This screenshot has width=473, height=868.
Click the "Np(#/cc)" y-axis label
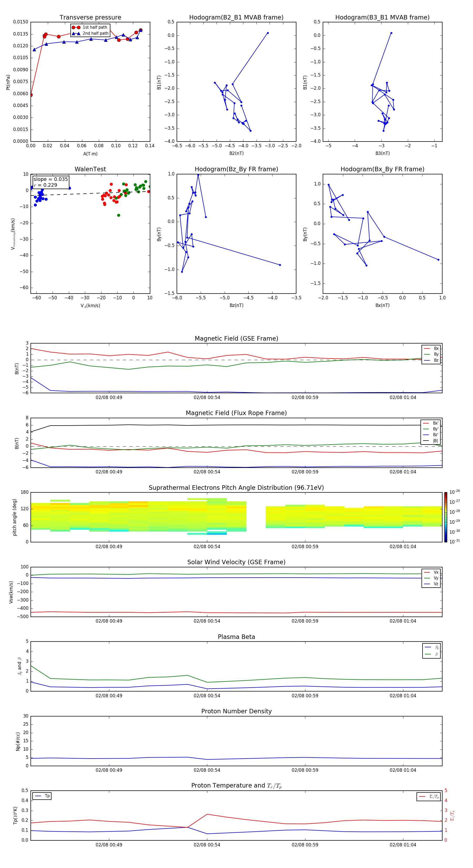coord(18,741)
